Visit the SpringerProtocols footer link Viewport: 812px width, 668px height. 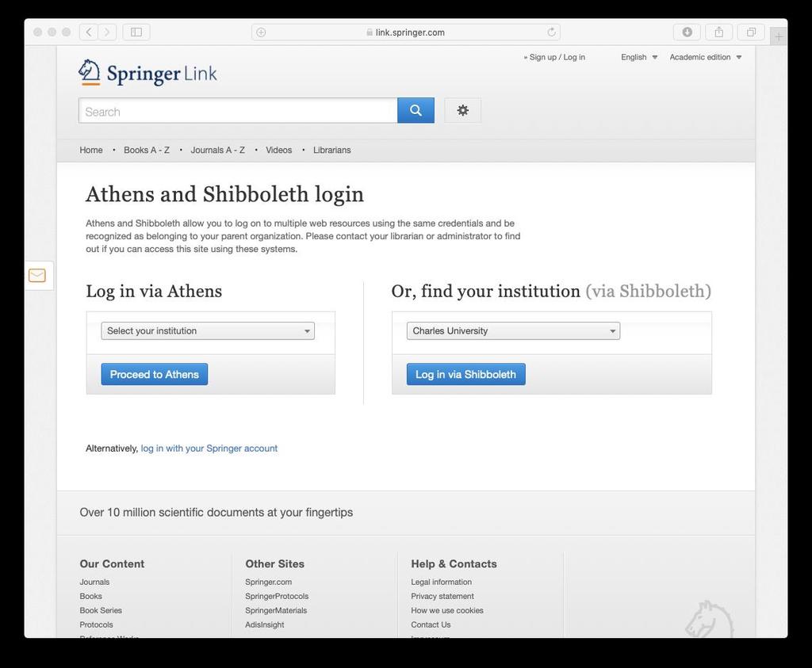[277, 596]
